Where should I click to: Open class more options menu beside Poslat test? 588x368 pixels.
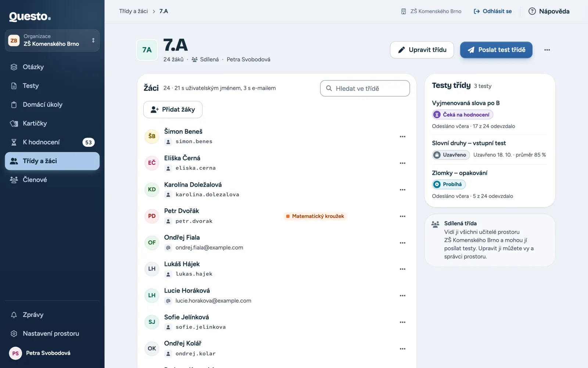(547, 50)
